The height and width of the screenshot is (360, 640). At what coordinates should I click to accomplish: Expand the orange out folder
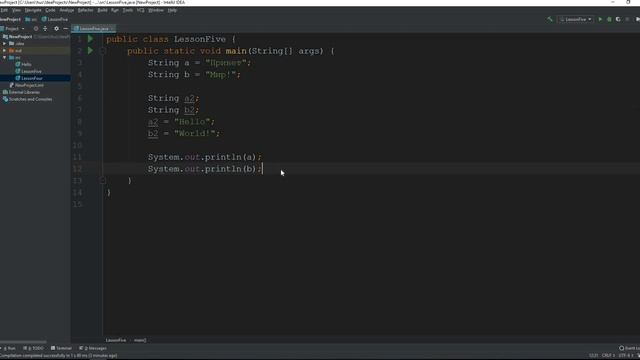click(4, 51)
